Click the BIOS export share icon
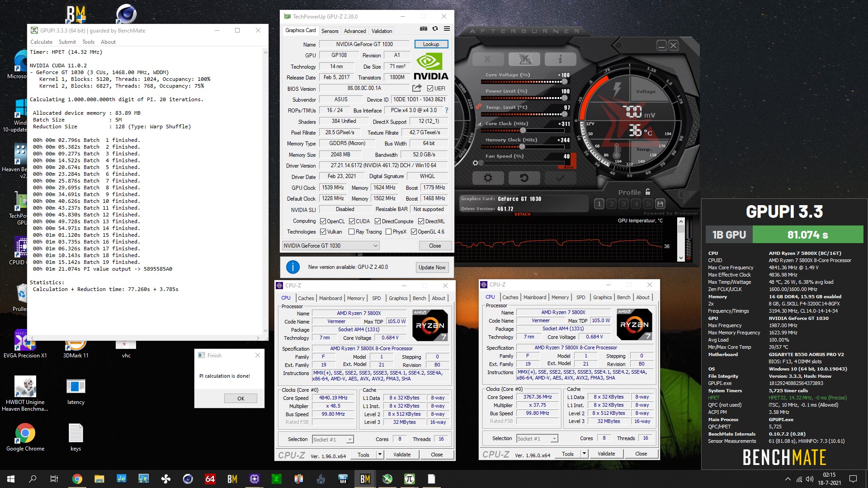Viewport: 868px width, 488px height. (x=417, y=88)
